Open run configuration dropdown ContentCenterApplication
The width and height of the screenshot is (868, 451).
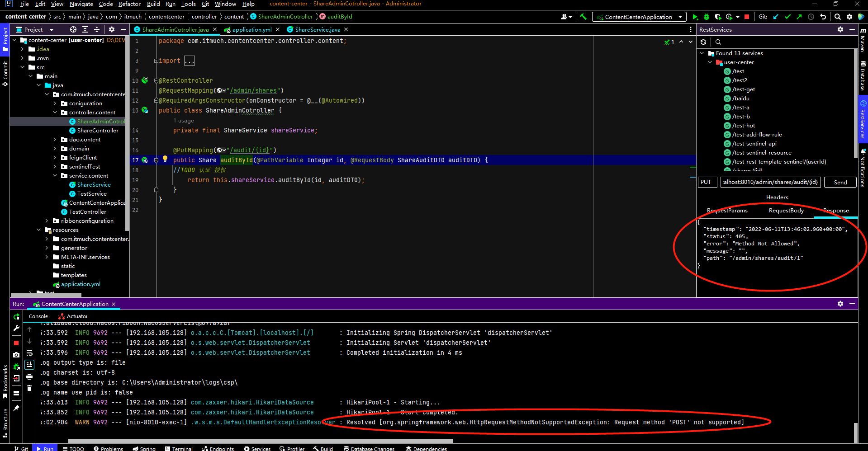click(639, 17)
